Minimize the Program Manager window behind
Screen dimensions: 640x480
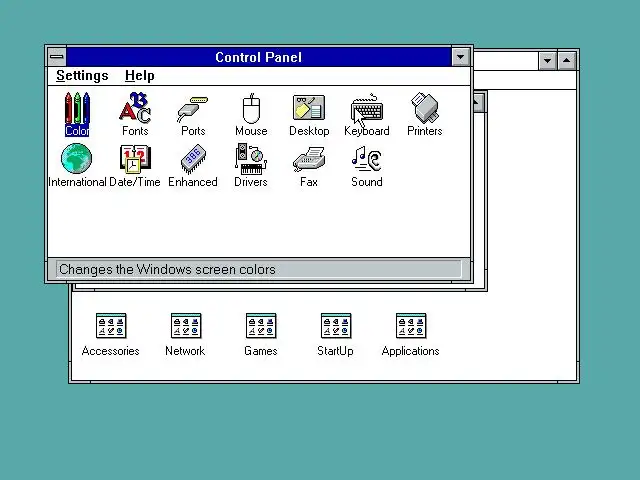547,61
